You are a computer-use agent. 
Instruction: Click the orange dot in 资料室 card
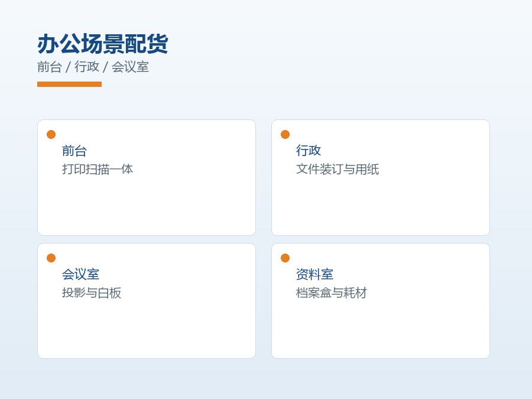pyautogui.click(x=285, y=258)
